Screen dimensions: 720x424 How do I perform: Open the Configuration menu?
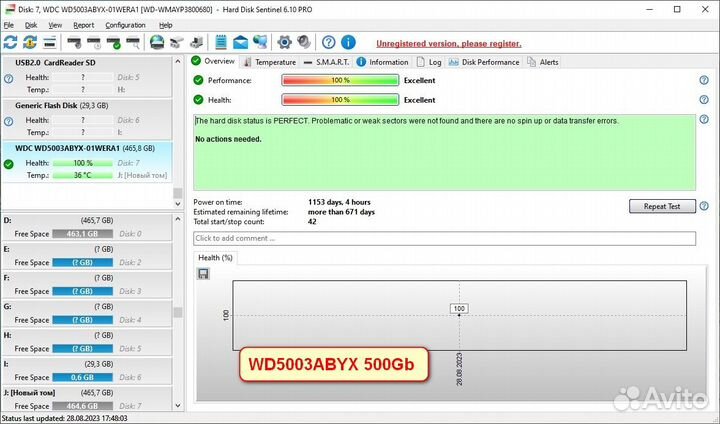pos(125,25)
